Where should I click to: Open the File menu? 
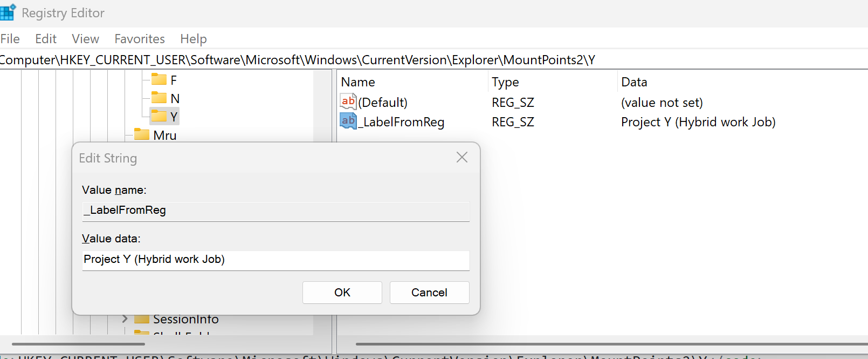[10, 39]
